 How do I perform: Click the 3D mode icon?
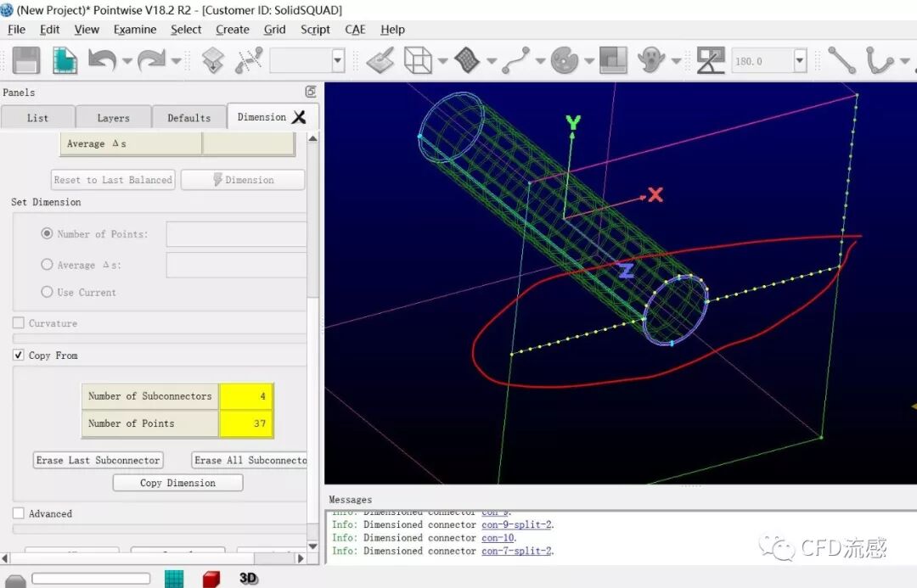point(249,578)
